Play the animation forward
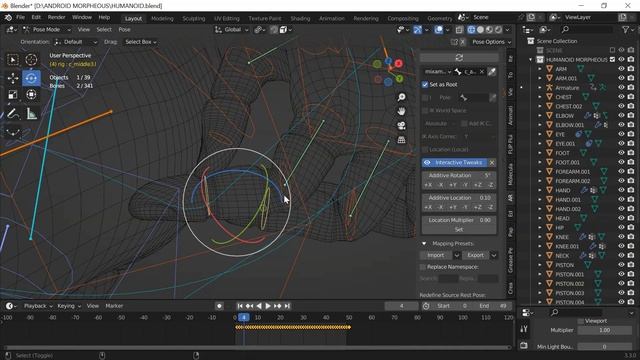The height and width of the screenshot is (360, 640). 268,306
